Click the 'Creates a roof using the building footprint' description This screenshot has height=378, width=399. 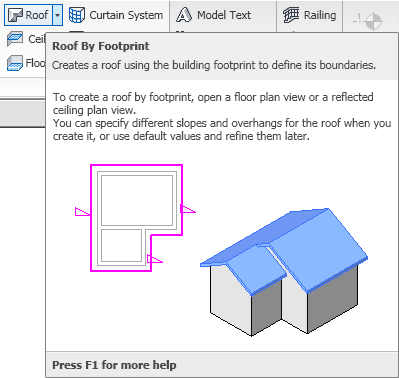coord(214,65)
